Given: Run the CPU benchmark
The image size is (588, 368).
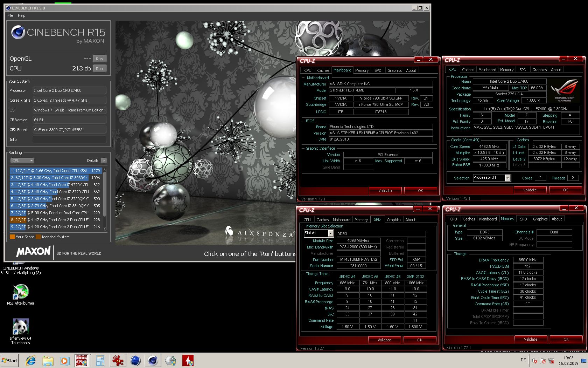Looking at the screenshot, I should click(x=100, y=69).
